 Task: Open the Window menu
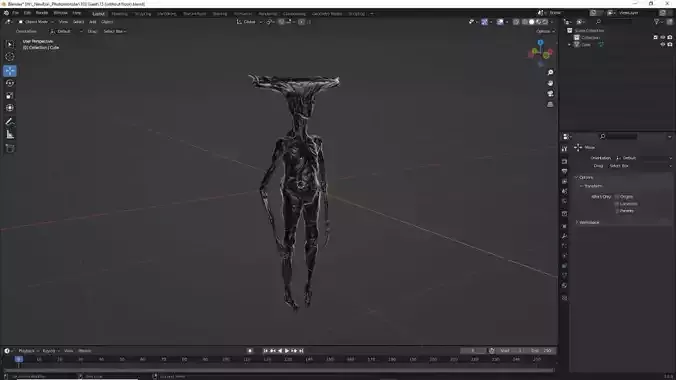[x=60, y=13]
